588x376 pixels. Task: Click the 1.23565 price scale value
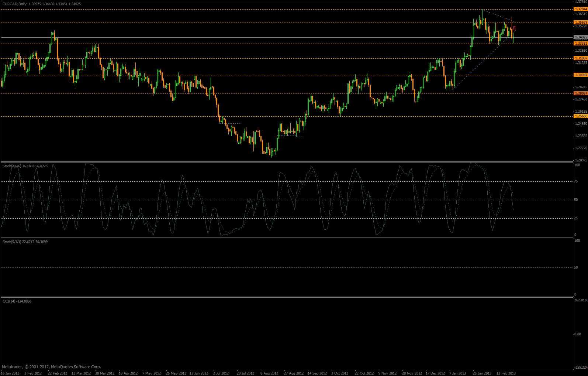point(581,136)
